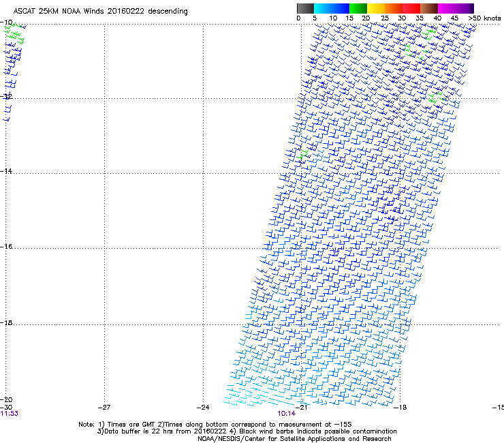The image size is (504, 443).
Task: Click the green wind barbs near -13.5 latitude
Action: [x=304, y=154]
